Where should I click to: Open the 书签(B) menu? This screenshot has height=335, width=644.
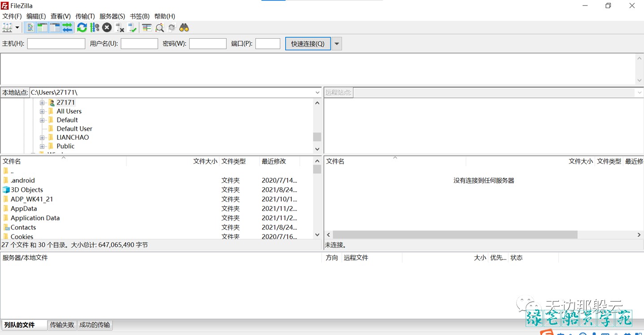139,16
